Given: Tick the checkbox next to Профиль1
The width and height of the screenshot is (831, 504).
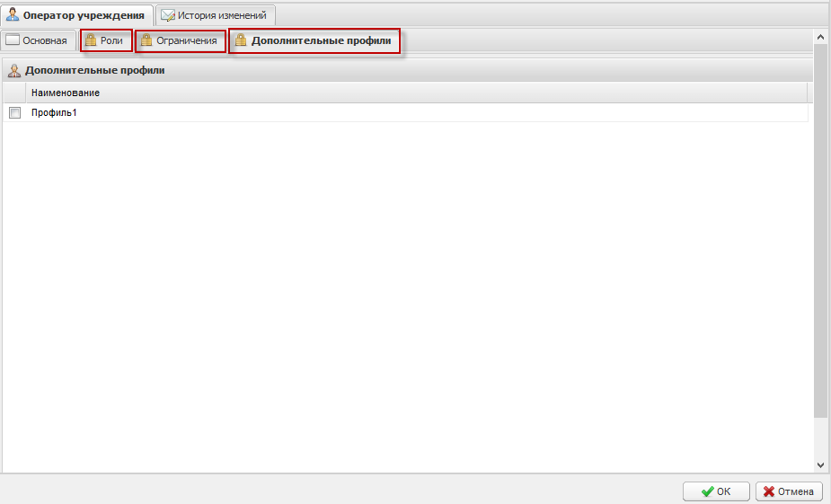Looking at the screenshot, I should tap(14, 113).
